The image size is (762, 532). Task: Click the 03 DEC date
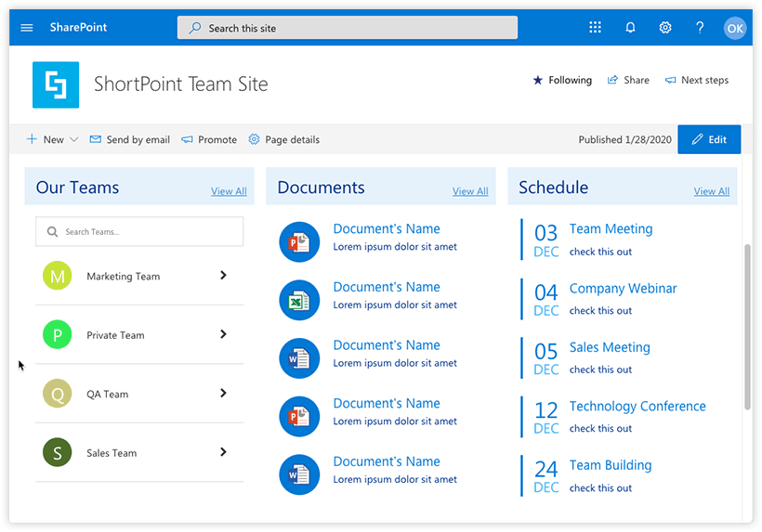[x=546, y=240]
